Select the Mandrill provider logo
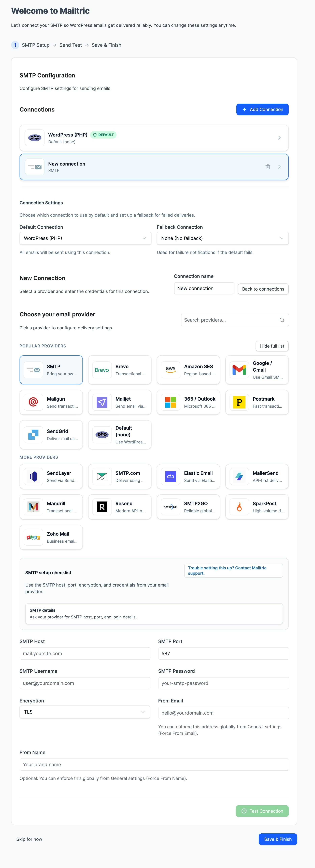Viewport: 315px width, 868px height. click(x=33, y=507)
